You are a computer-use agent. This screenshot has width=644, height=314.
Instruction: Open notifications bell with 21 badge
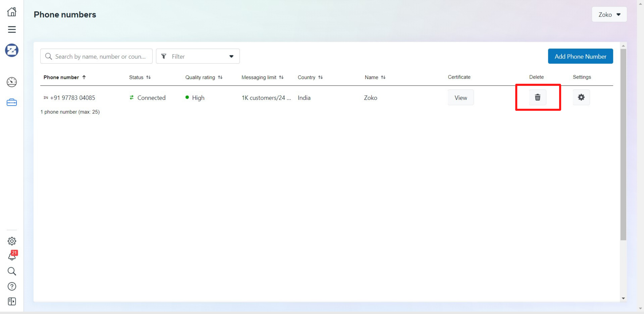pyautogui.click(x=12, y=256)
